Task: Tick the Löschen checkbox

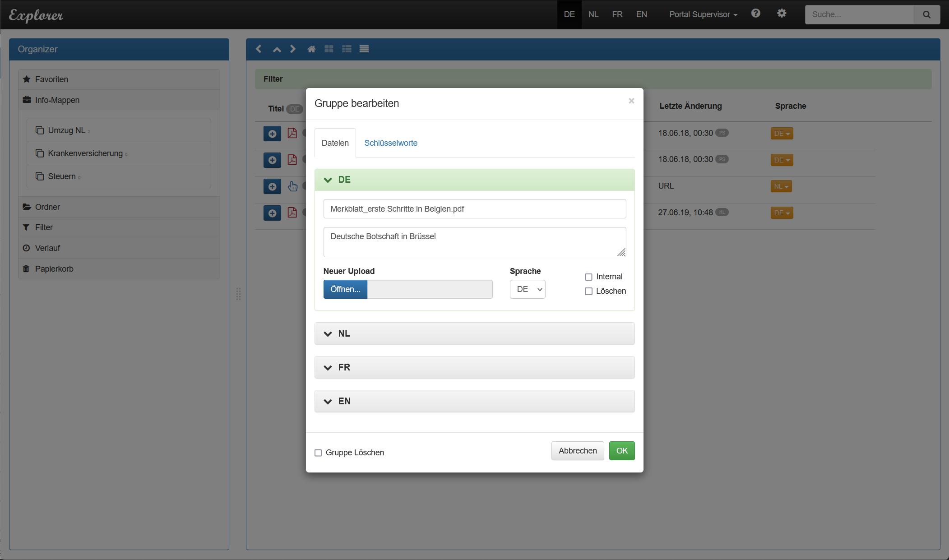Action: pyautogui.click(x=588, y=292)
